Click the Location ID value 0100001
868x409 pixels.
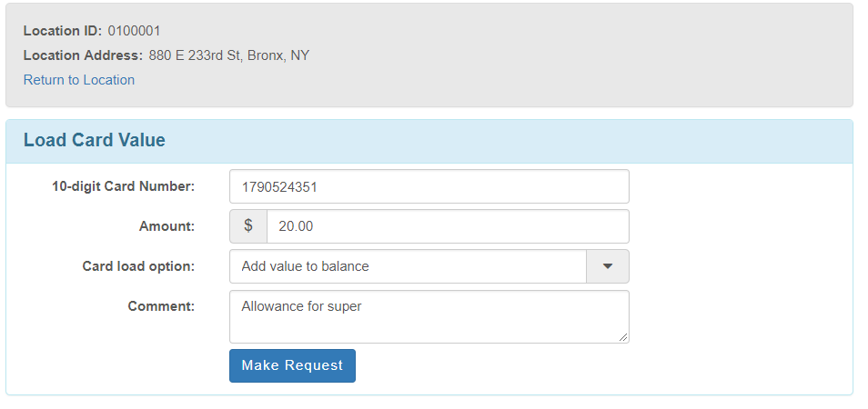[134, 31]
